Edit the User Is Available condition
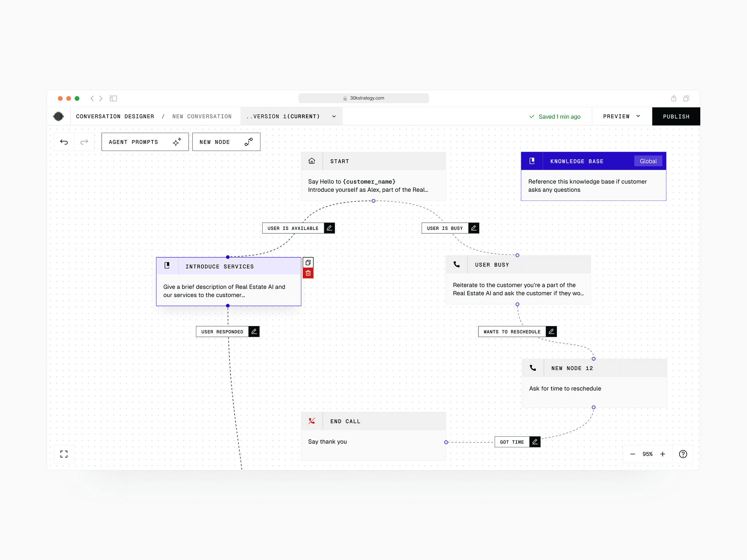The width and height of the screenshot is (747, 560). coord(329,228)
